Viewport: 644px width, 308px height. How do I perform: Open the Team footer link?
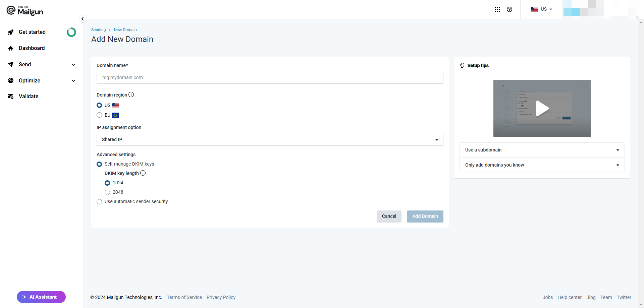[606, 297]
